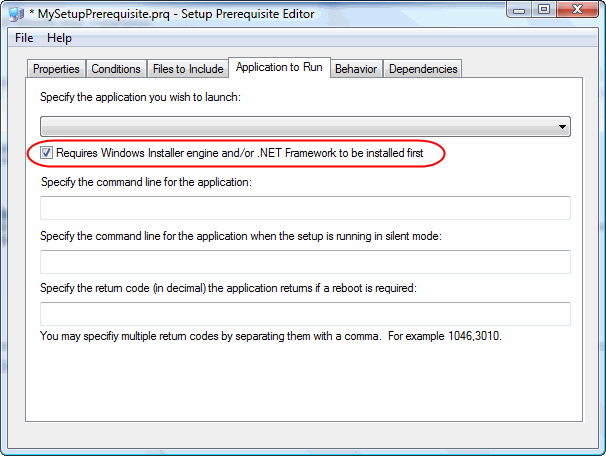
Task: Click the arrow of the application launch dropdown
Action: tap(563, 127)
